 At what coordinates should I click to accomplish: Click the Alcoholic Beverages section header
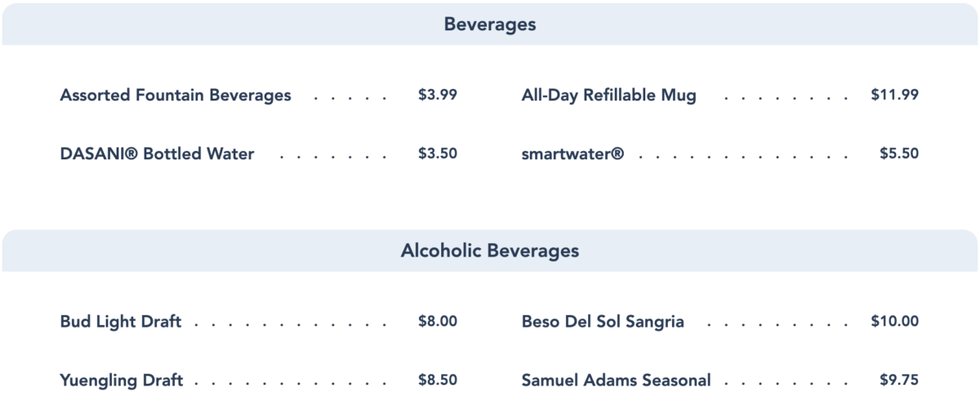tap(490, 251)
